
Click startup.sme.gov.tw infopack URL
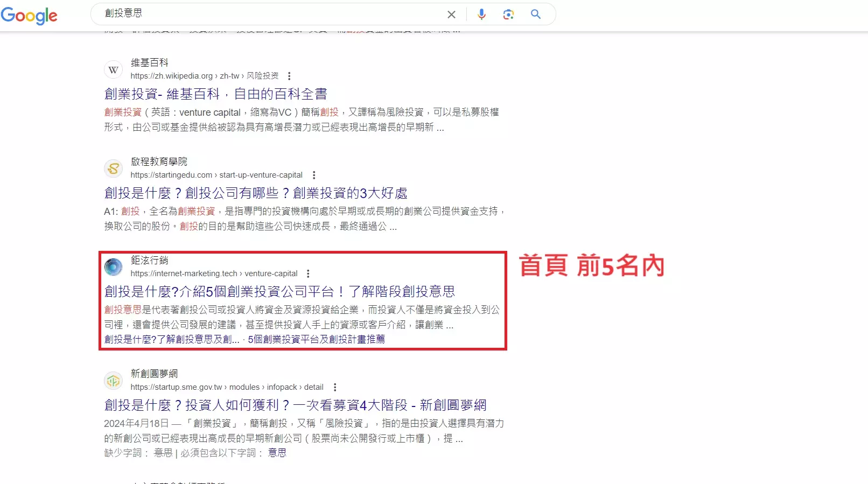(x=227, y=387)
